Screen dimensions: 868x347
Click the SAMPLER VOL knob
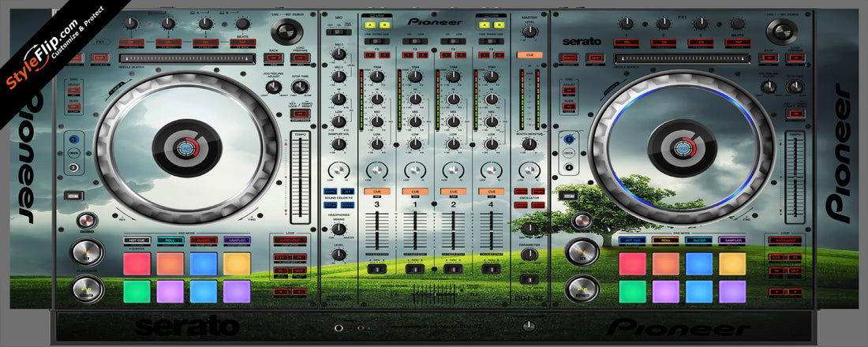tap(339, 144)
